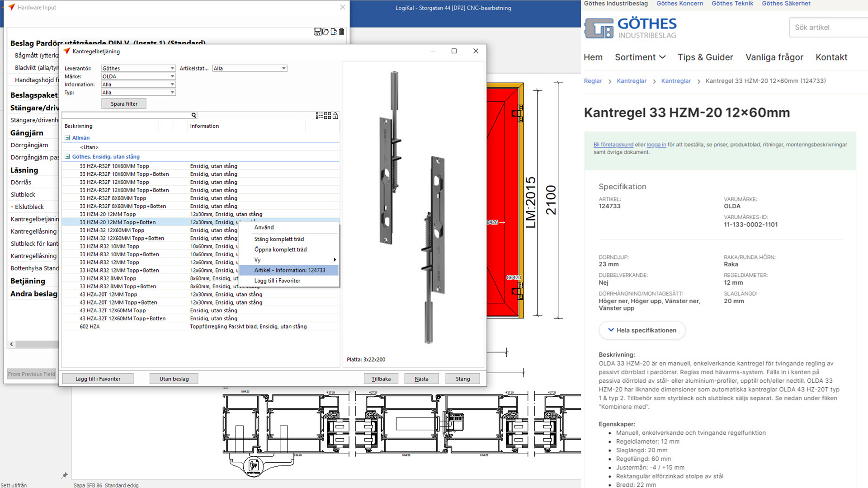Select the 43 HZA-20T 12MM Topp row
This screenshot has width=868, height=488.
201,295
